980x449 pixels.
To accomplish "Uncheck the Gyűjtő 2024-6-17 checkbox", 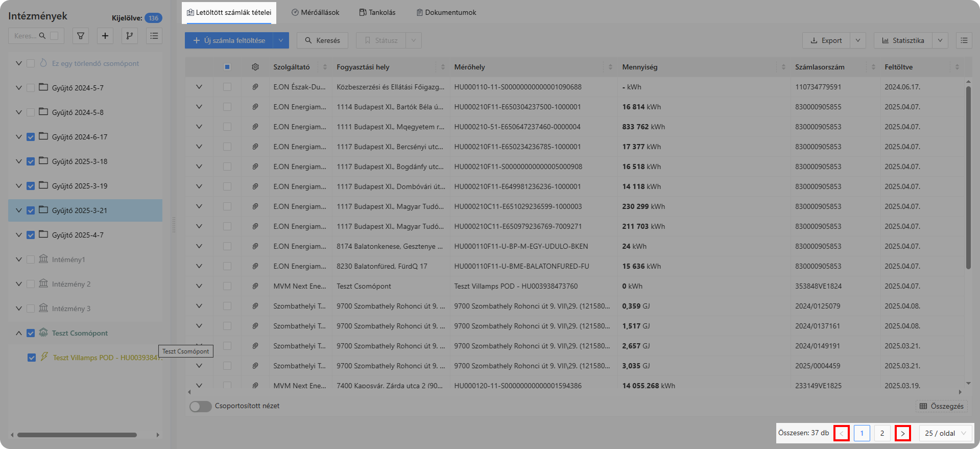I will [31, 137].
